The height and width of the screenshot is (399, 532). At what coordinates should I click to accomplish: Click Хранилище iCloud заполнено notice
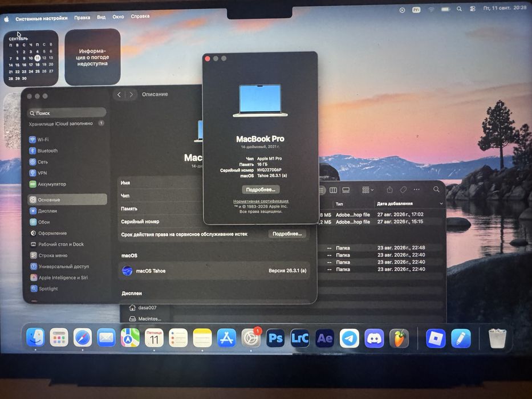pos(67,124)
